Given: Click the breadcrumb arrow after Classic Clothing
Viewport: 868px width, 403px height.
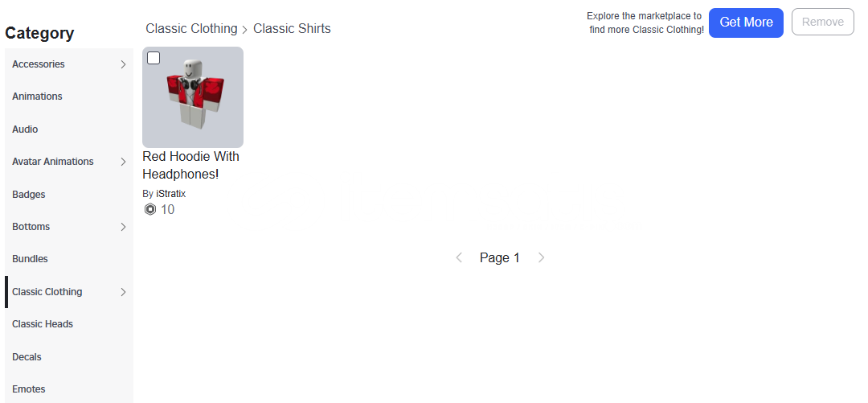Looking at the screenshot, I should tap(245, 30).
